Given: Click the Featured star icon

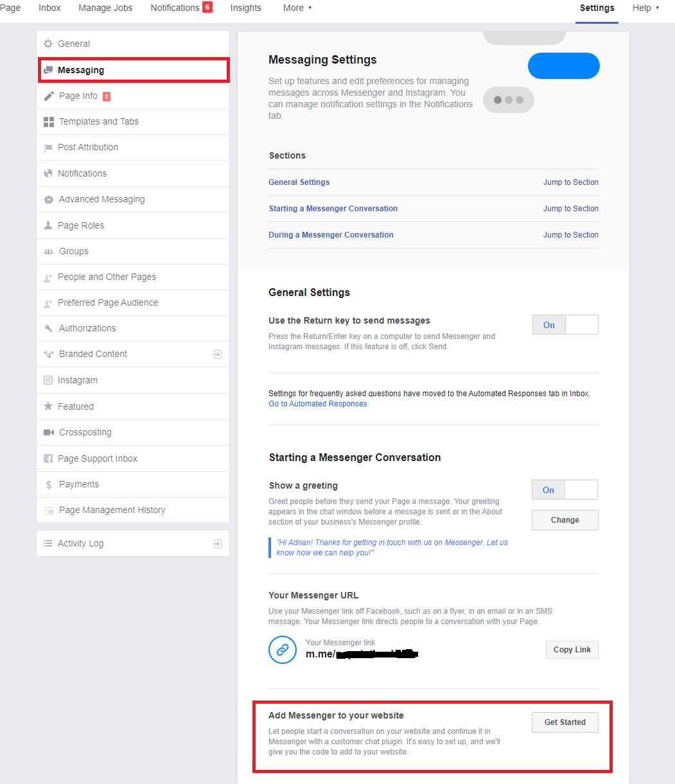Looking at the screenshot, I should click(x=48, y=406).
